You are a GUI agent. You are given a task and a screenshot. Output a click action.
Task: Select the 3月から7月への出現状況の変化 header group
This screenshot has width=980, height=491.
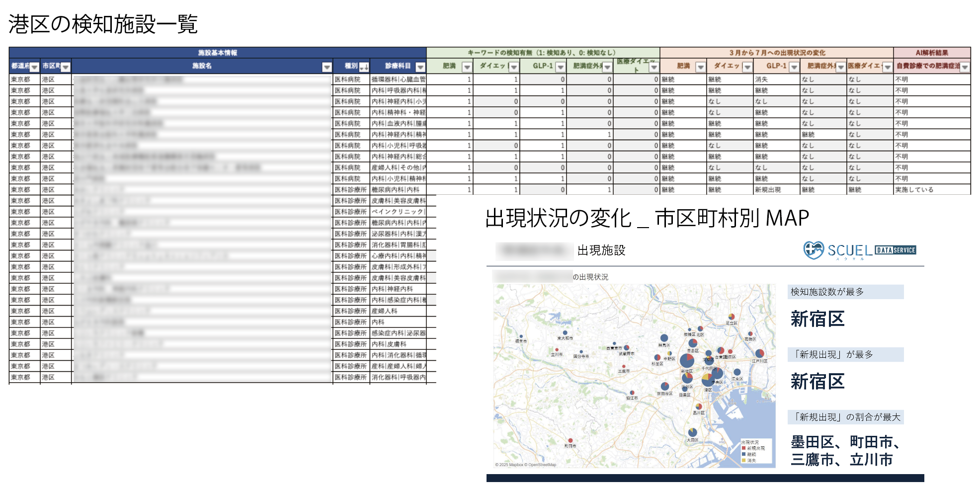point(777,53)
